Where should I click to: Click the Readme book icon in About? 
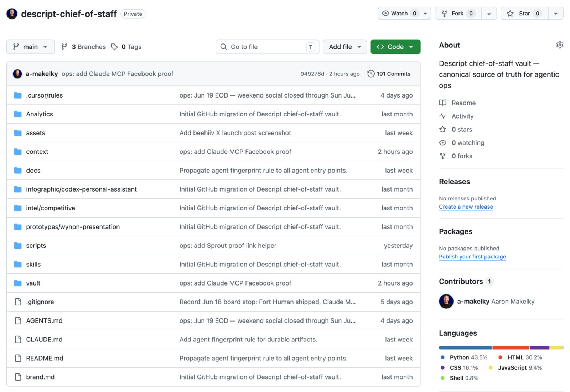pyautogui.click(x=442, y=103)
